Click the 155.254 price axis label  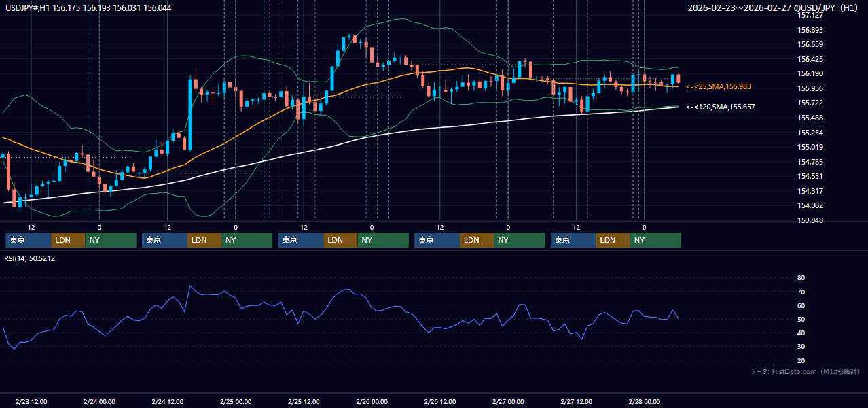click(810, 133)
